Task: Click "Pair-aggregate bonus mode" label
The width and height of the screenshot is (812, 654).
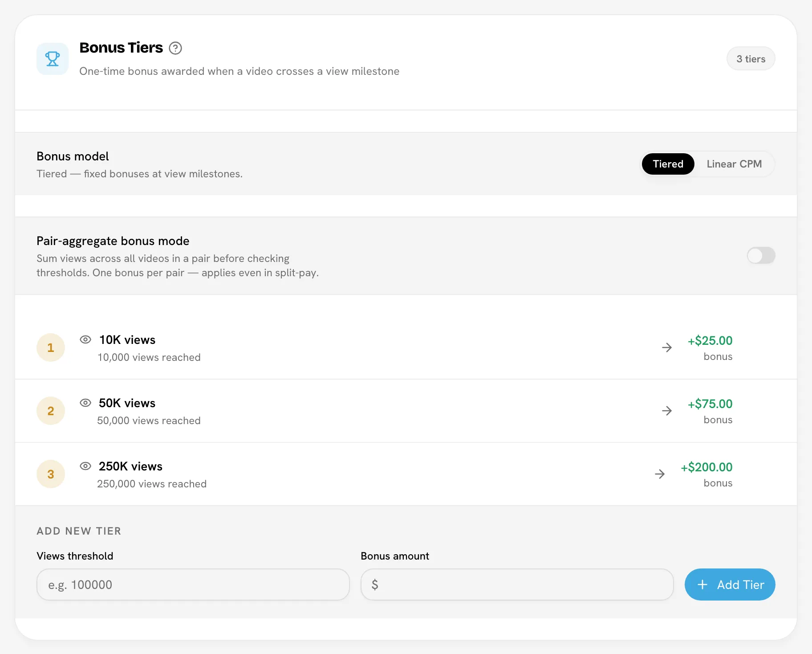Action: click(113, 241)
